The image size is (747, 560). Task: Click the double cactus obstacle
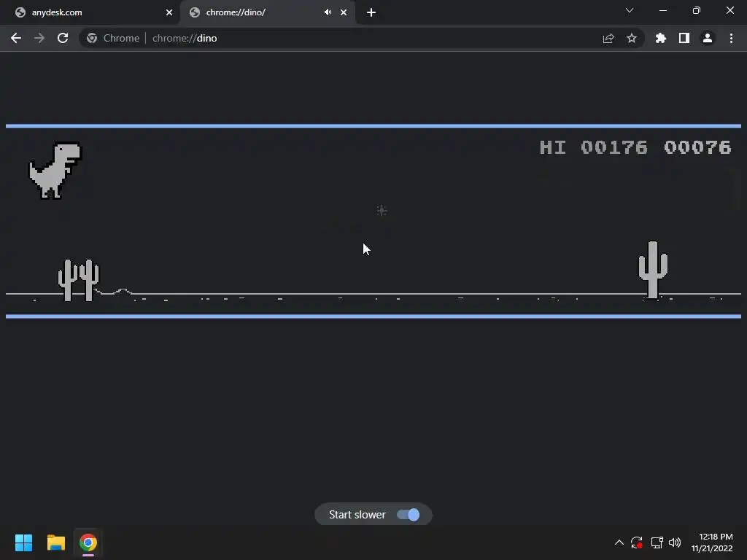[x=79, y=280]
